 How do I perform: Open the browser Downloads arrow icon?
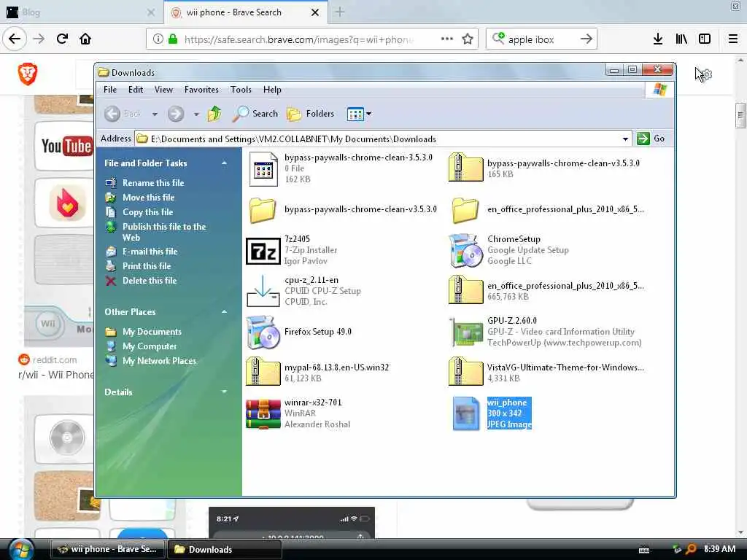[658, 39]
